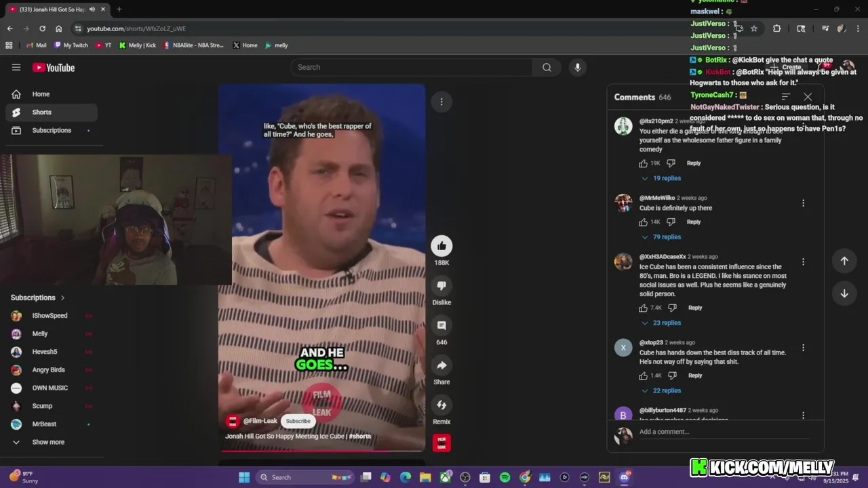
Task: Close the Comments panel
Action: point(808,97)
